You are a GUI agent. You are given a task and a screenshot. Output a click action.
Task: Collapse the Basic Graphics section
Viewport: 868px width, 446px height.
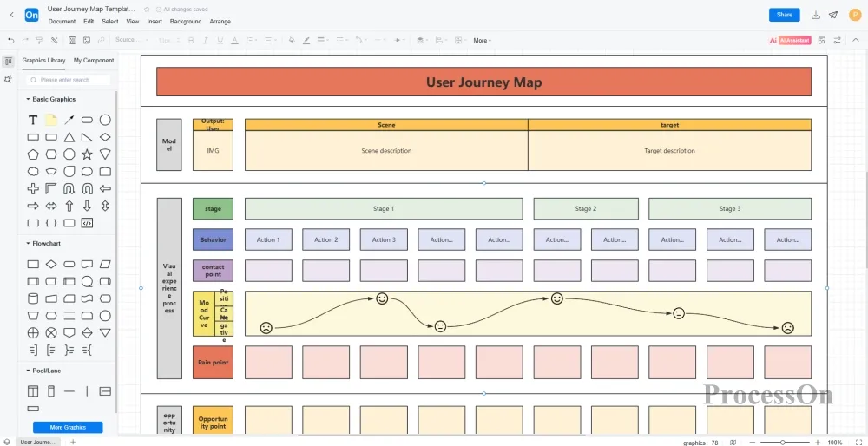28,99
